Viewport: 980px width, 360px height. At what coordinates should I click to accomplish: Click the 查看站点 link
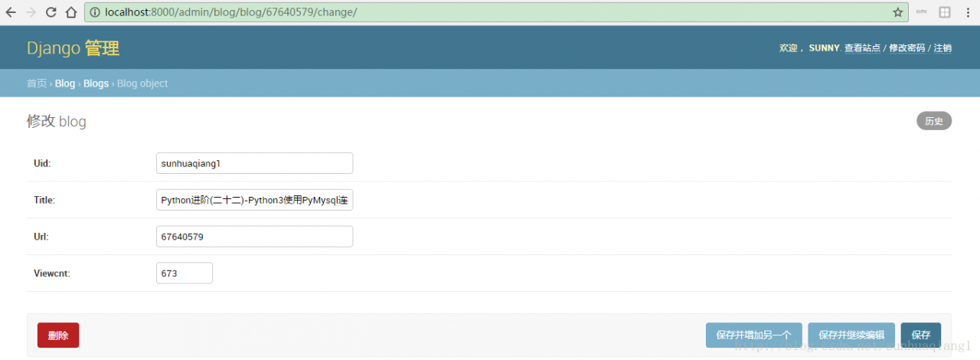point(862,48)
